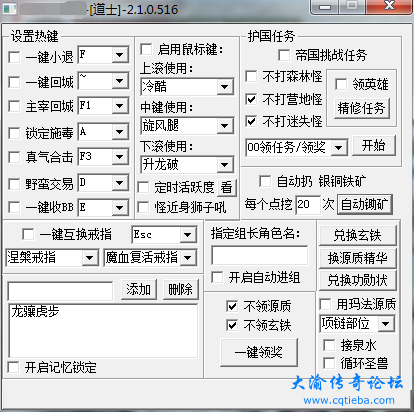Tick the 一键回城 checkbox
Image resolution: width=414 pixels, height=412 pixels.
(x=14, y=82)
